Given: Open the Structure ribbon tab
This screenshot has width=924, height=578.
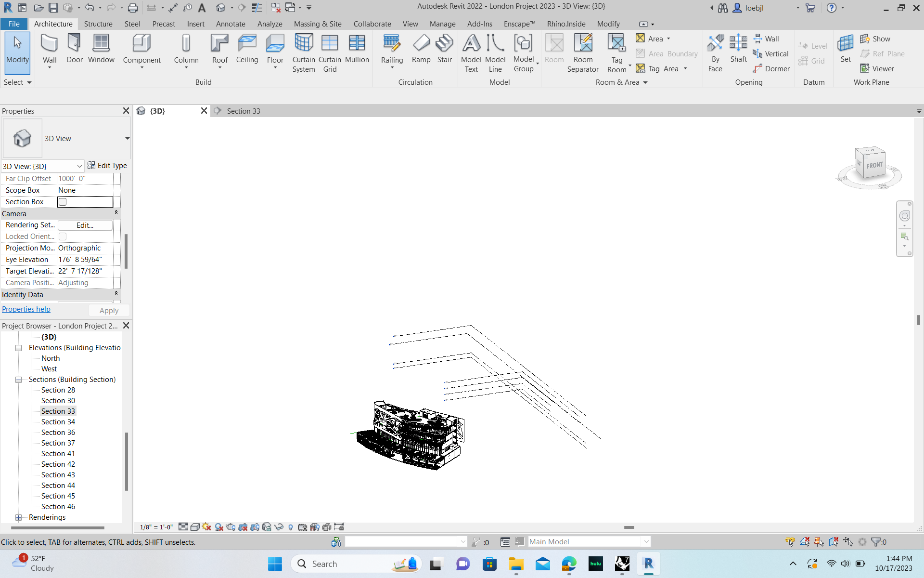Looking at the screenshot, I should (98, 24).
